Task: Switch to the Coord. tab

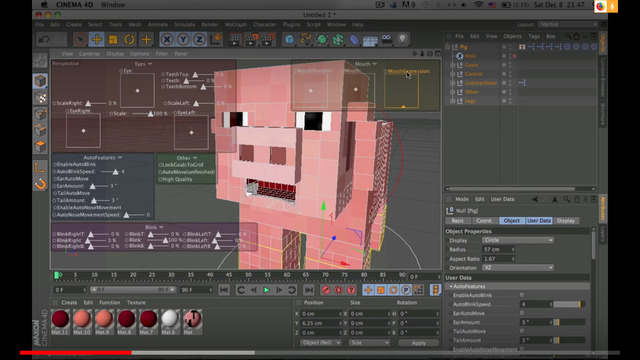Action: click(484, 220)
